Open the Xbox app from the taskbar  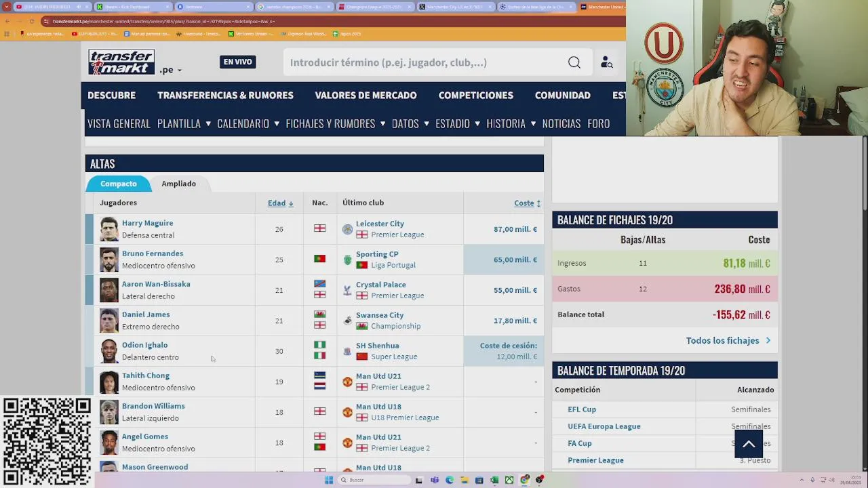click(x=509, y=480)
